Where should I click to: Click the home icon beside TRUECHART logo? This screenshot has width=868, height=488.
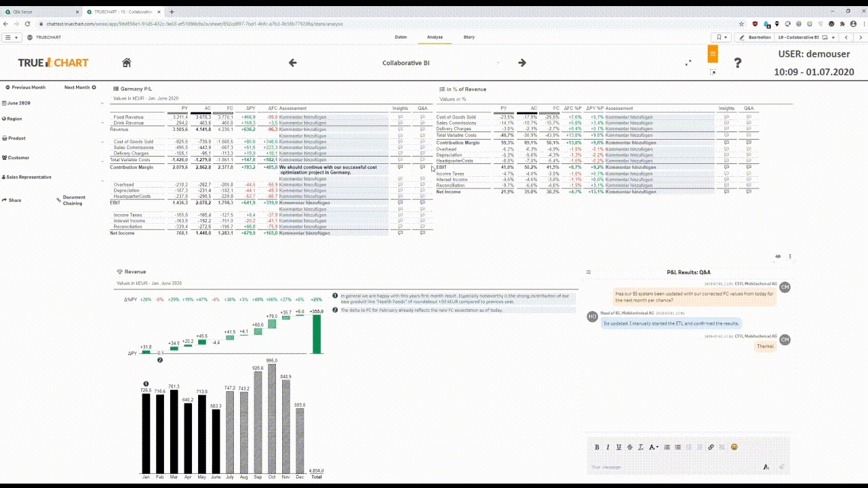pyautogui.click(x=126, y=62)
